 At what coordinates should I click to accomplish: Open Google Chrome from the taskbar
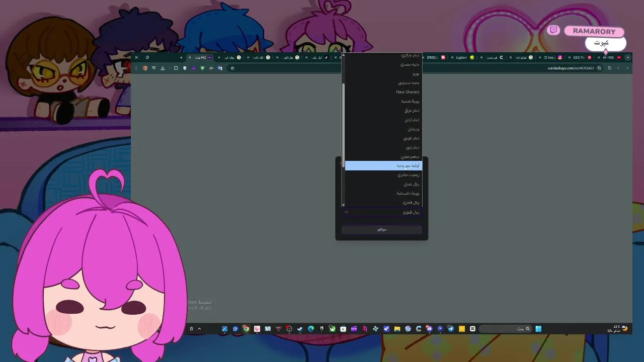[246, 329]
